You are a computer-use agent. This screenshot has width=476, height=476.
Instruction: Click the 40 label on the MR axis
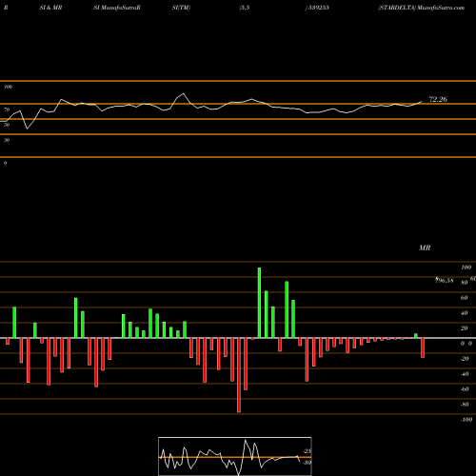coord(465,313)
